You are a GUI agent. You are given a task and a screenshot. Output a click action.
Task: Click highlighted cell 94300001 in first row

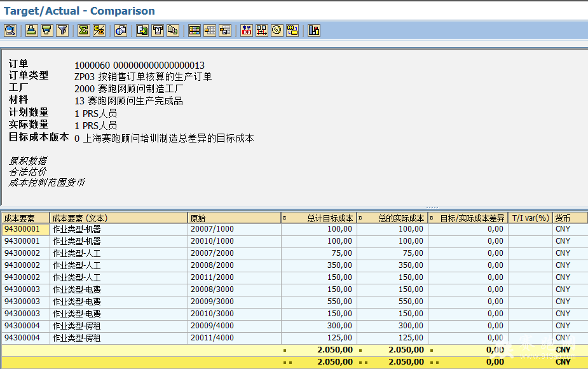pyautogui.click(x=25, y=229)
